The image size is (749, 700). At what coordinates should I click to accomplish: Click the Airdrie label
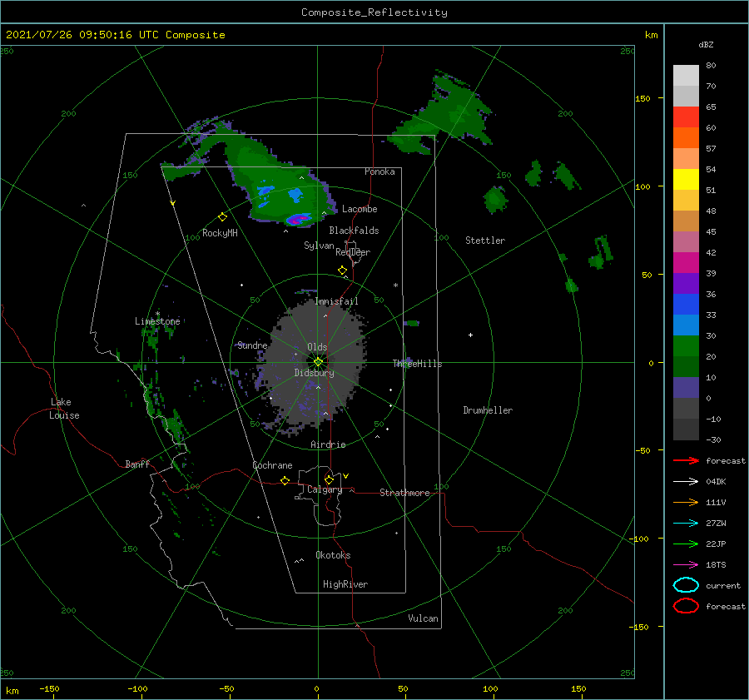click(x=328, y=444)
